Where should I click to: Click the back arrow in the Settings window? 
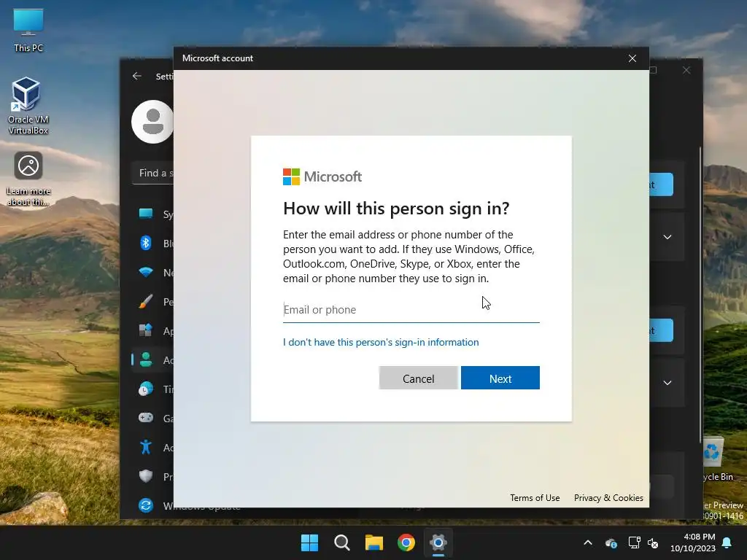tap(136, 76)
